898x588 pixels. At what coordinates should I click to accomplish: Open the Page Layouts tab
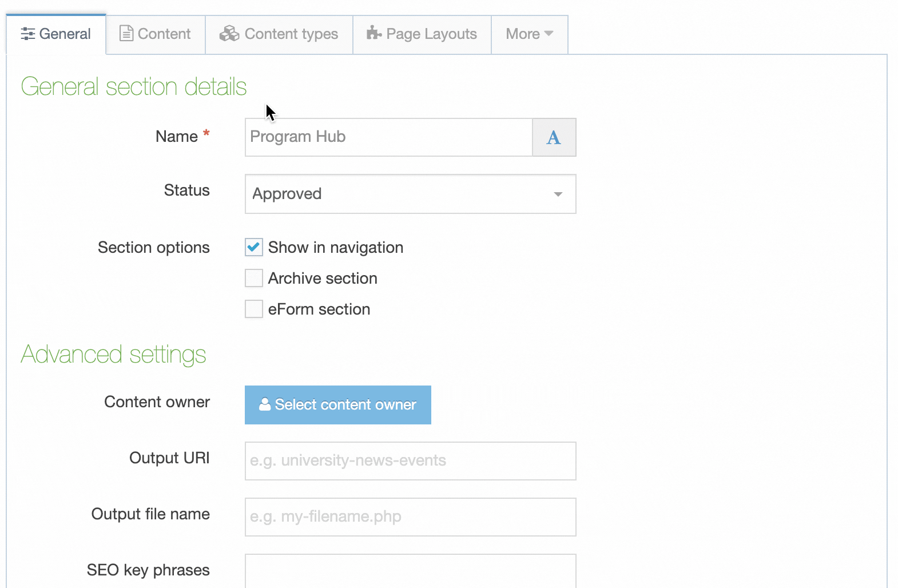(x=422, y=34)
